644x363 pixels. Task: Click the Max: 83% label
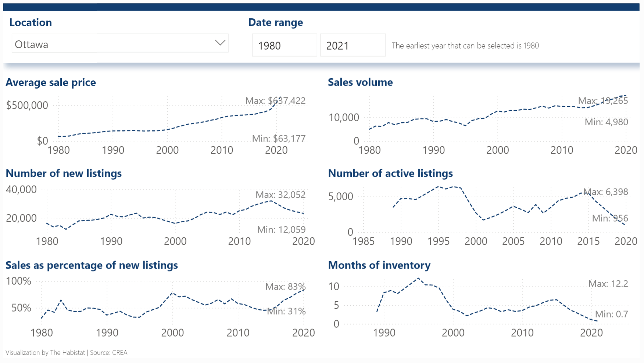(x=285, y=287)
